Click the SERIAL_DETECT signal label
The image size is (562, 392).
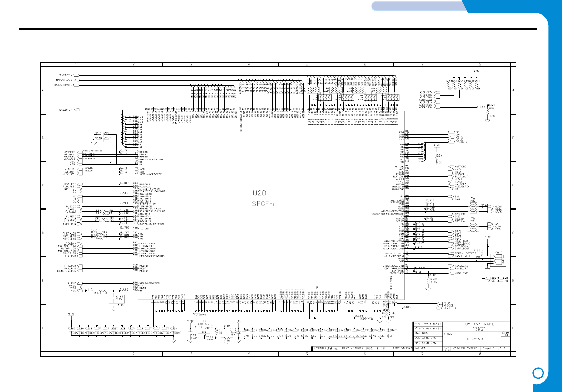coord(465,253)
